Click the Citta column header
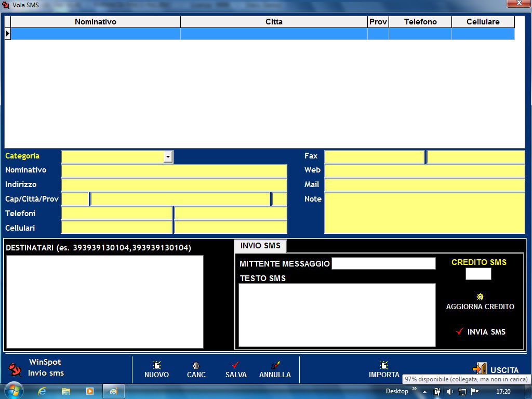This screenshot has width=532, height=399. click(274, 22)
